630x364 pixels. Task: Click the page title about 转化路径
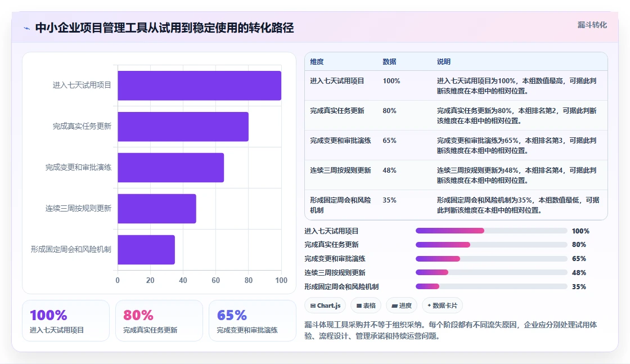(x=164, y=28)
